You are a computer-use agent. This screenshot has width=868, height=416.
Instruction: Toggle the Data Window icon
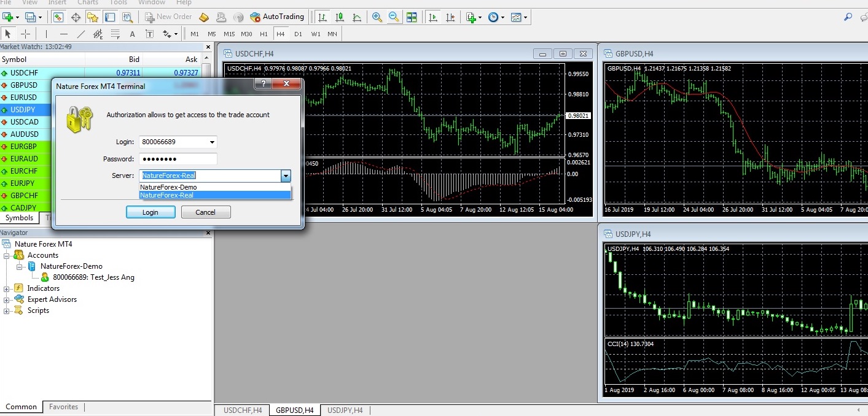(x=76, y=17)
